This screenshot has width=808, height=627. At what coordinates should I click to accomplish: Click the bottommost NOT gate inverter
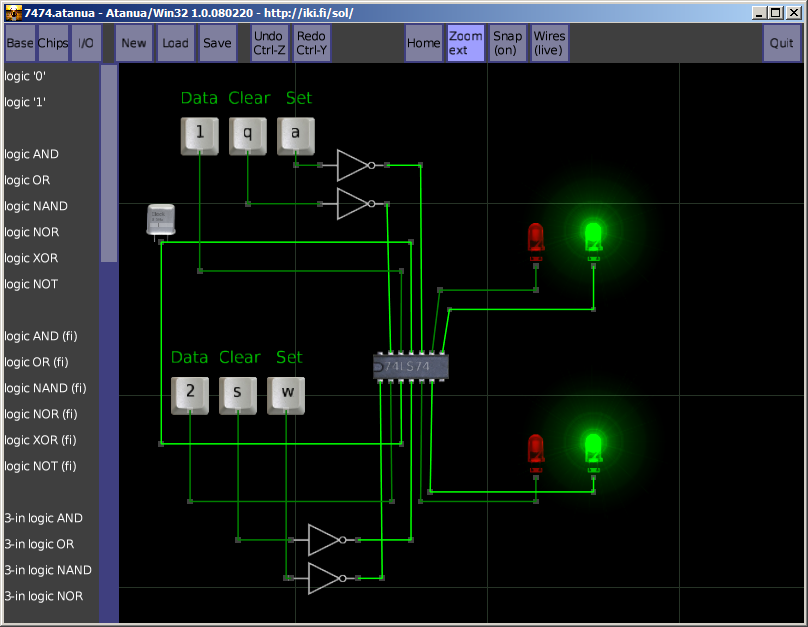[326, 578]
